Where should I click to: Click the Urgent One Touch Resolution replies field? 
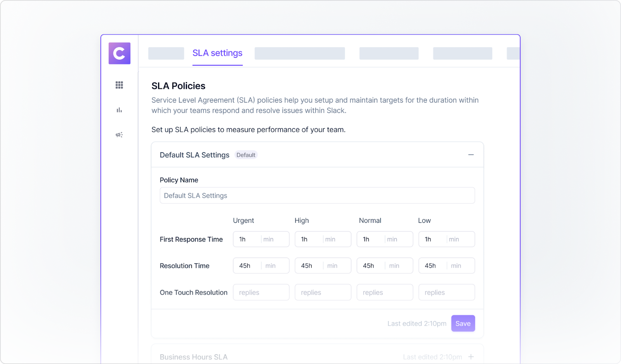(x=261, y=292)
